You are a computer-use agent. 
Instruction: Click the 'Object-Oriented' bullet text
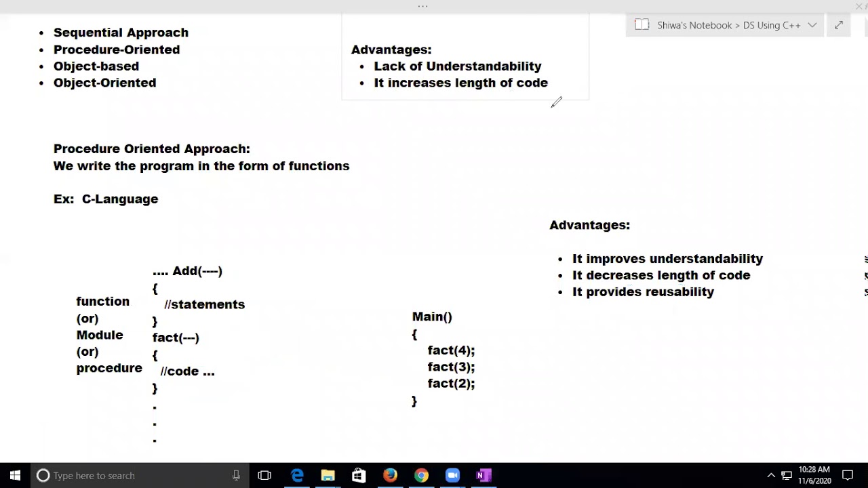[104, 83]
